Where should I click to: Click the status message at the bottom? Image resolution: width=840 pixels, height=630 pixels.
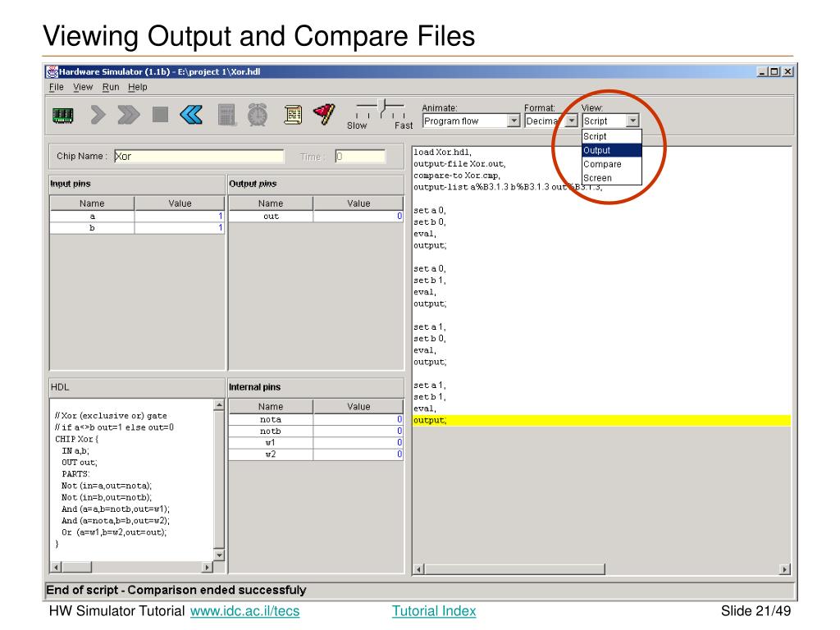pyautogui.click(x=176, y=591)
